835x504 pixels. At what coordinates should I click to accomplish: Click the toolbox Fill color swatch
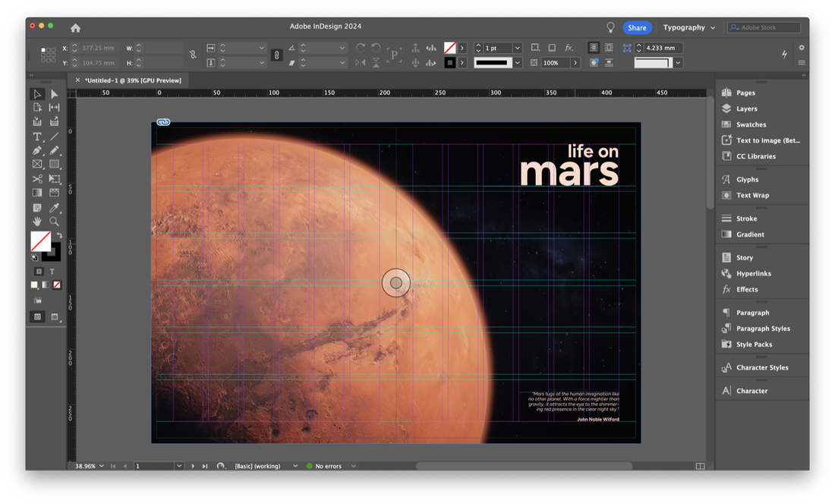coord(40,241)
